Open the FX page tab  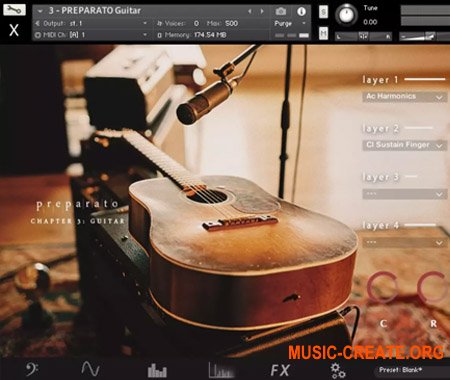pos(280,370)
